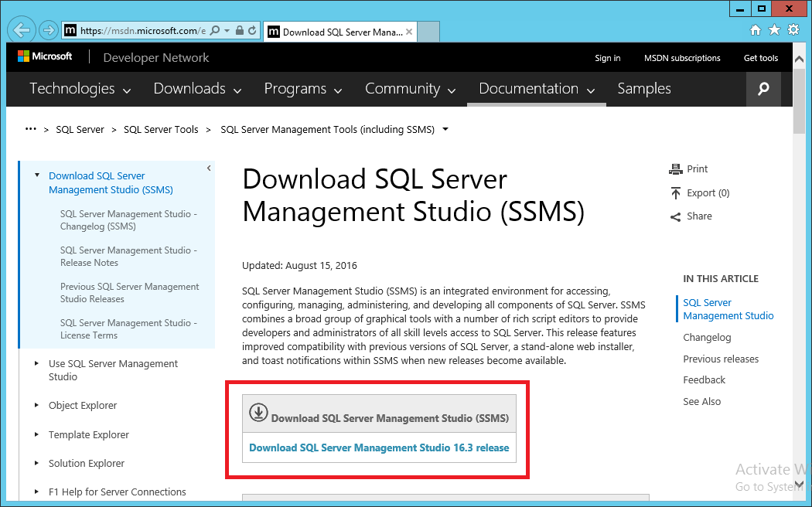Click the Export (0) icon
The width and height of the screenshot is (812, 507).
click(x=676, y=193)
